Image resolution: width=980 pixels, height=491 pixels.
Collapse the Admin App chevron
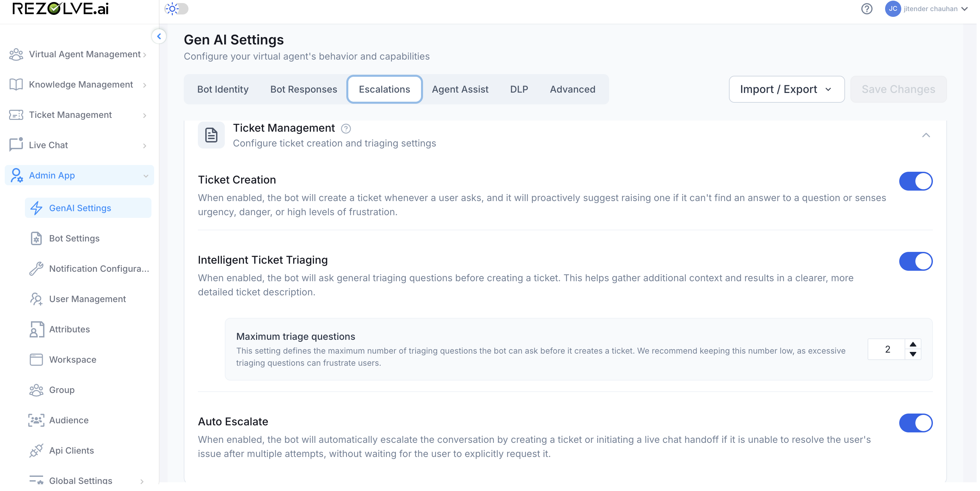coord(146,176)
